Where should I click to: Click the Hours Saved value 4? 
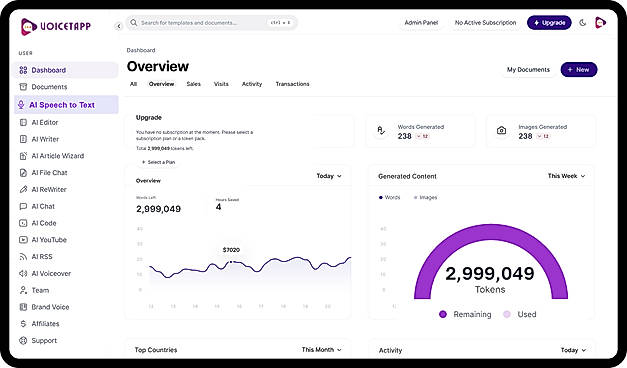[218, 207]
